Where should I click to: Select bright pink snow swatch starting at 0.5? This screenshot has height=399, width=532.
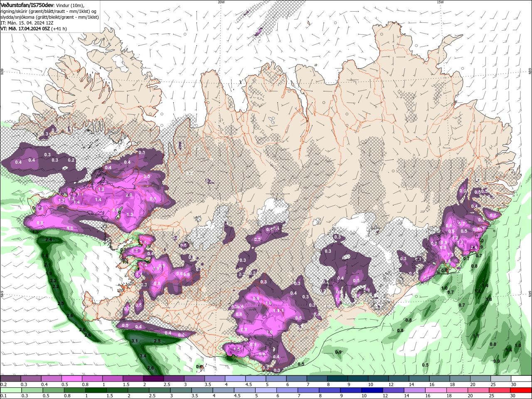72,379
